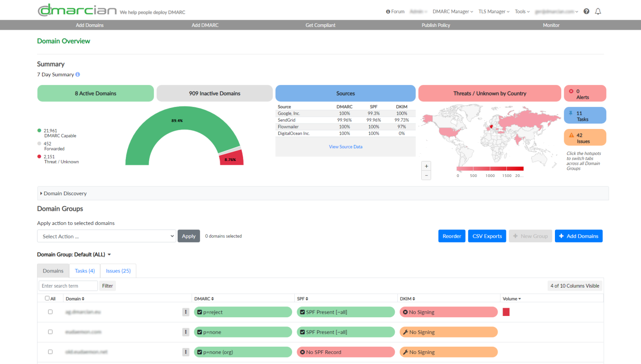The image size is (641, 364).
Task: Sort by the Domain column
Action: 75,299
